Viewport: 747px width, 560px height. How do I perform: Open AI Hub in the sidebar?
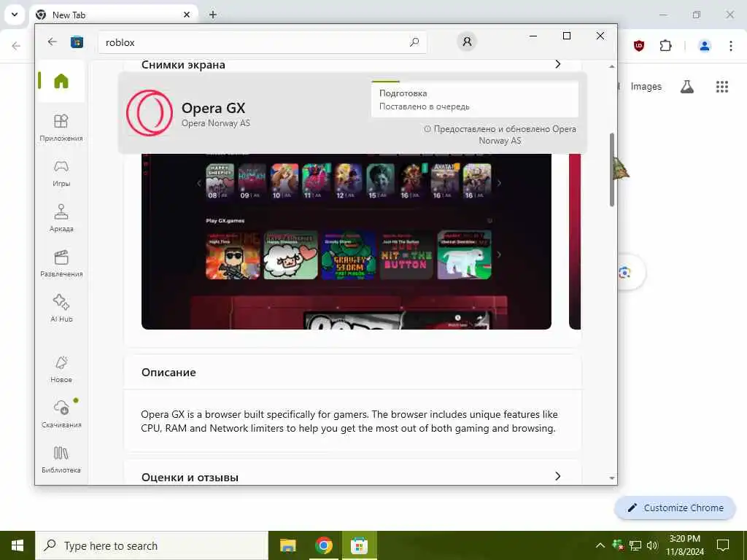61,308
